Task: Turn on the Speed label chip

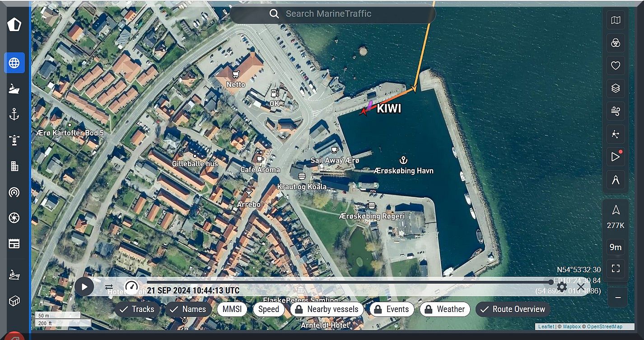Action: coord(269,309)
